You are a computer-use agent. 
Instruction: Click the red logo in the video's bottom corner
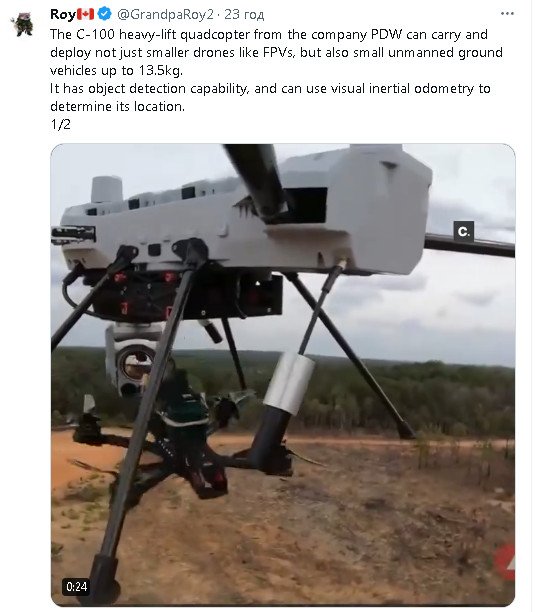point(504,561)
